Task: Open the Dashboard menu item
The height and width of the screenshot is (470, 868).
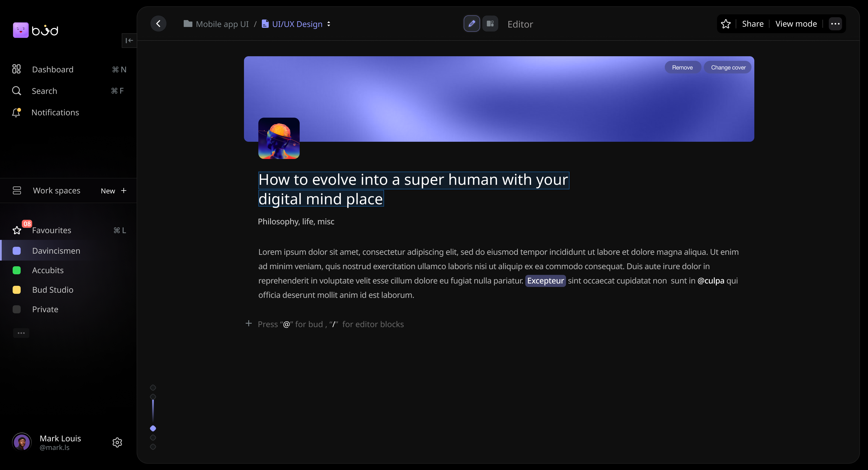Action: pos(53,69)
